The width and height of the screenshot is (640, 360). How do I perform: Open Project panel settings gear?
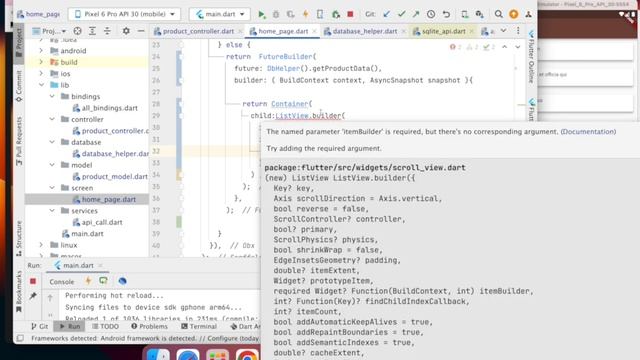click(x=126, y=31)
